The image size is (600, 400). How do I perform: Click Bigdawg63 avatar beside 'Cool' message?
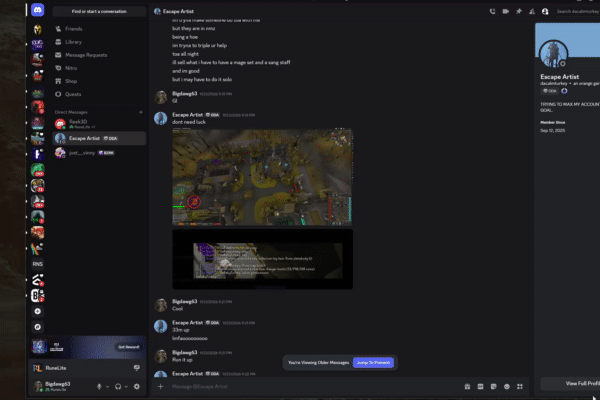[160, 305]
